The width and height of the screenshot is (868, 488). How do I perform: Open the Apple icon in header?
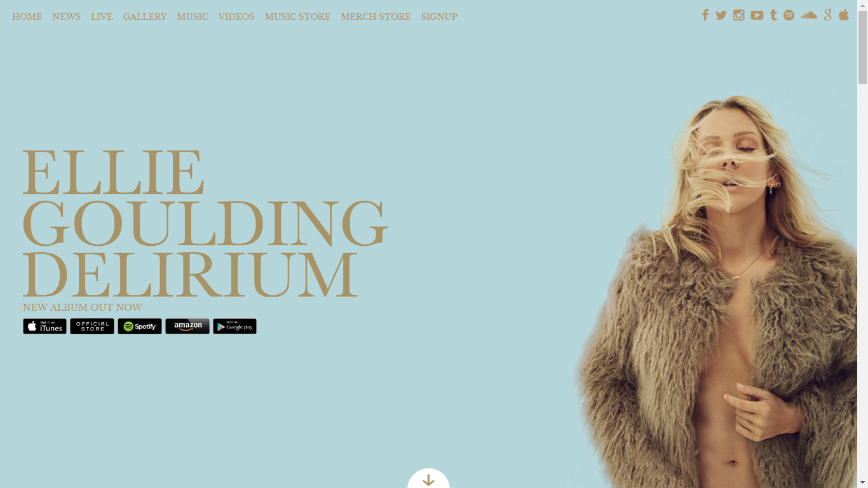pyautogui.click(x=844, y=15)
